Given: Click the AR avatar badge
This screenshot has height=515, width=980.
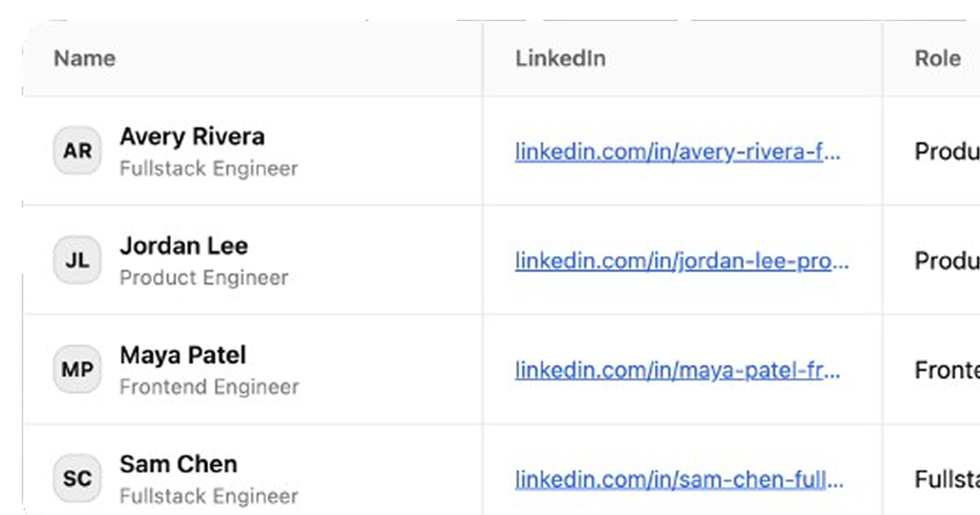Looking at the screenshot, I should pyautogui.click(x=77, y=151).
